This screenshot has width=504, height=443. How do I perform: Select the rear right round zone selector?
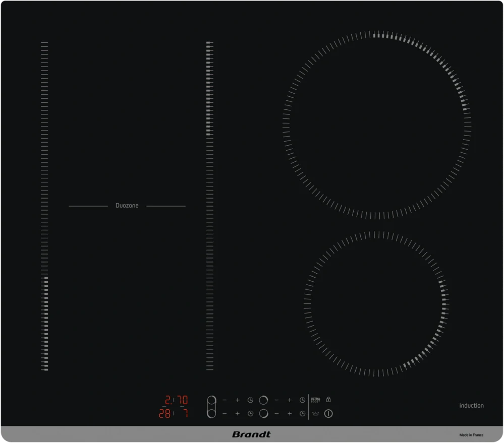(x=263, y=400)
